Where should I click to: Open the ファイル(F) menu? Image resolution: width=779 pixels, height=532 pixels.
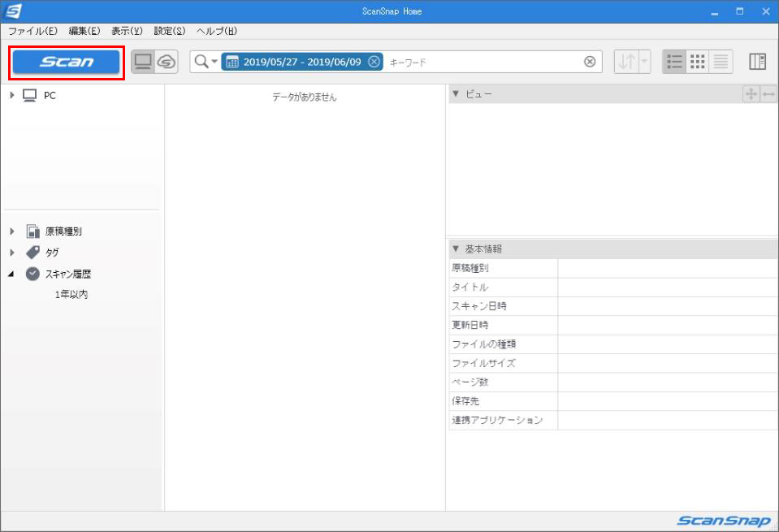[32, 31]
